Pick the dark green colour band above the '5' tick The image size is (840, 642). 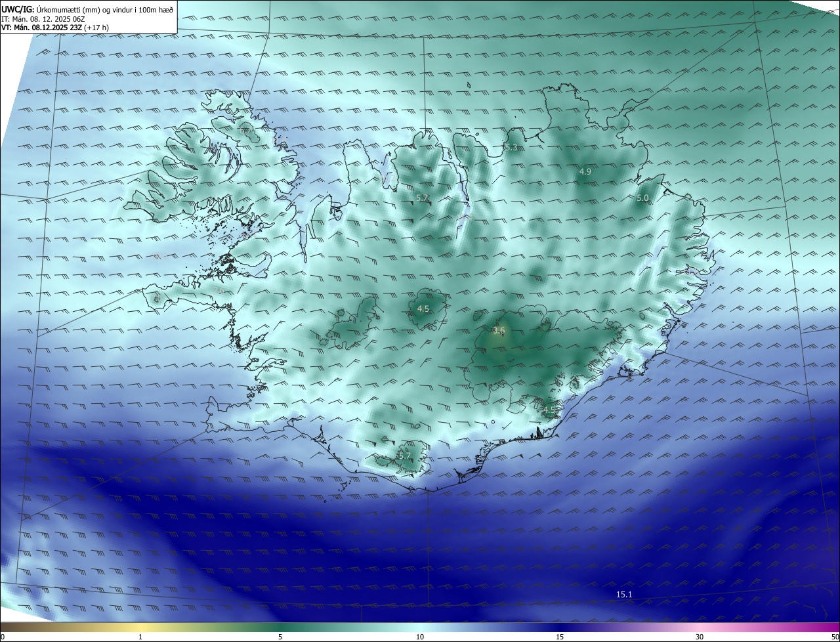pos(280,628)
